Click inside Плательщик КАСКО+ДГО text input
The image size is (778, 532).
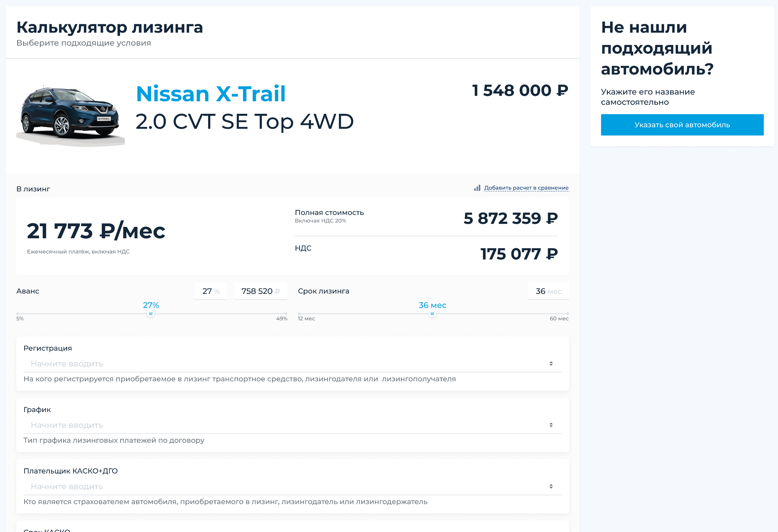point(268,486)
